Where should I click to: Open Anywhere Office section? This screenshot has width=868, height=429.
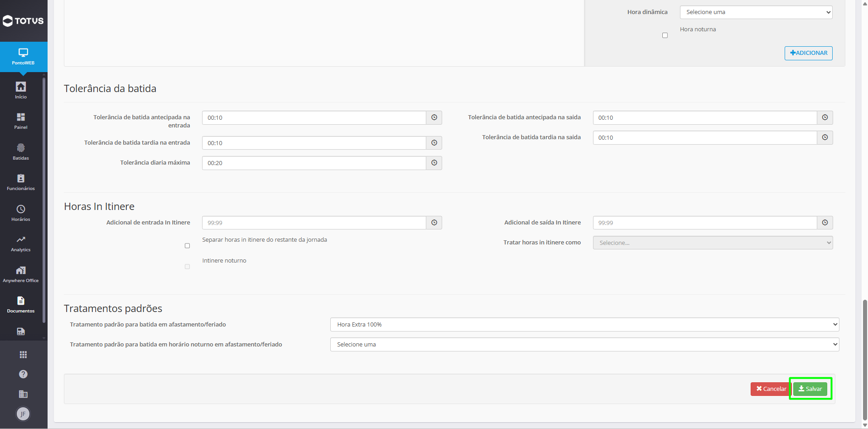(21, 274)
